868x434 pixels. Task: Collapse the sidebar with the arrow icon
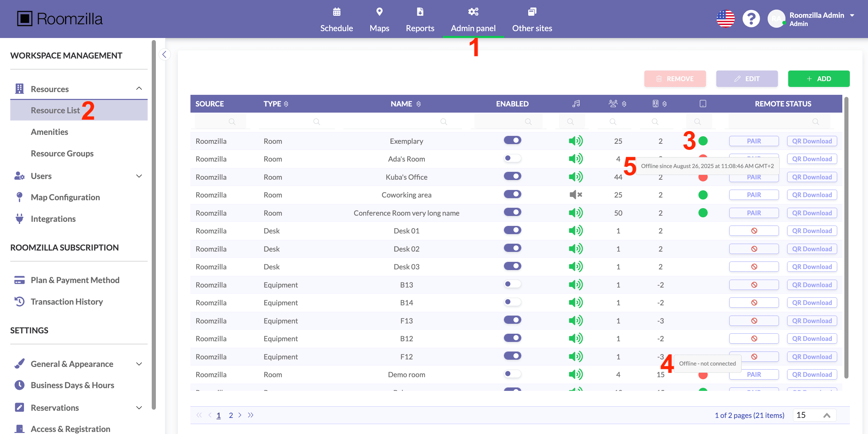tap(165, 54)
